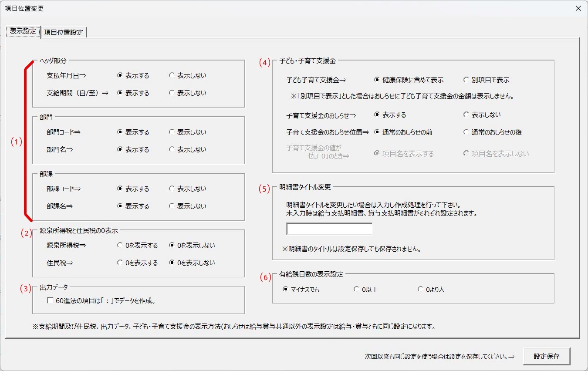The height and width of the screenshot is (371, 588).
Task: Select 通常のおしらせの後 position
Action: tap(493, 132)
